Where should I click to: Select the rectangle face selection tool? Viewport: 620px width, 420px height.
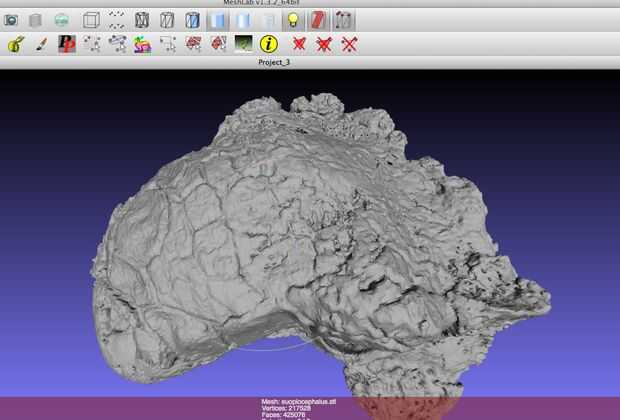[168, 44]
